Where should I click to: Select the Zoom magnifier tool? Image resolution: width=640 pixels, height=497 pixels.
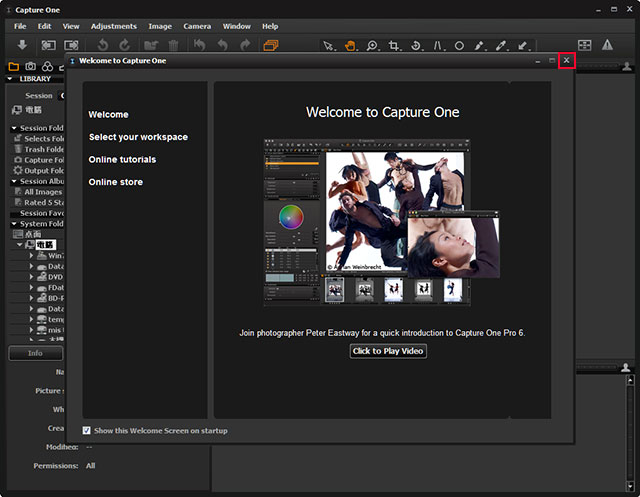[372, 45]
